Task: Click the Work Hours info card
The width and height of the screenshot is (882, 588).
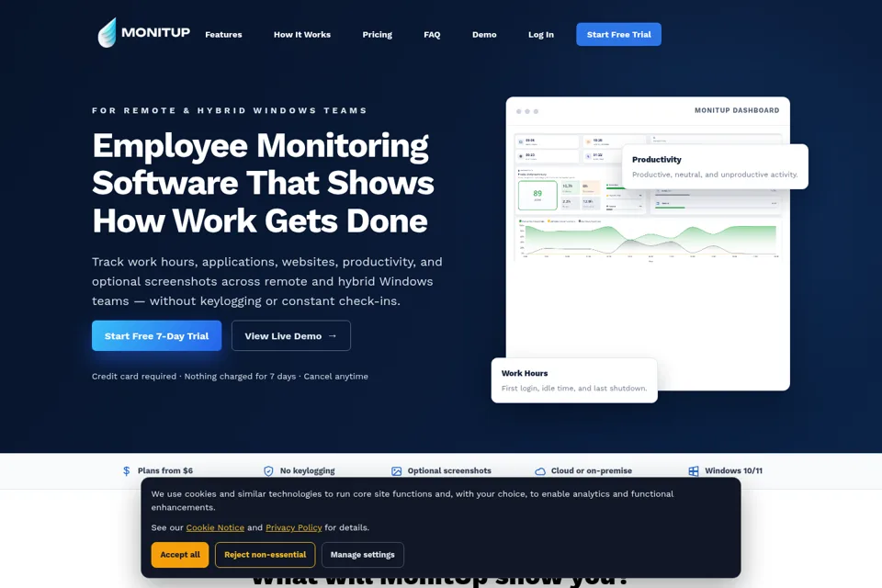Action: click(x=574, y=380)
